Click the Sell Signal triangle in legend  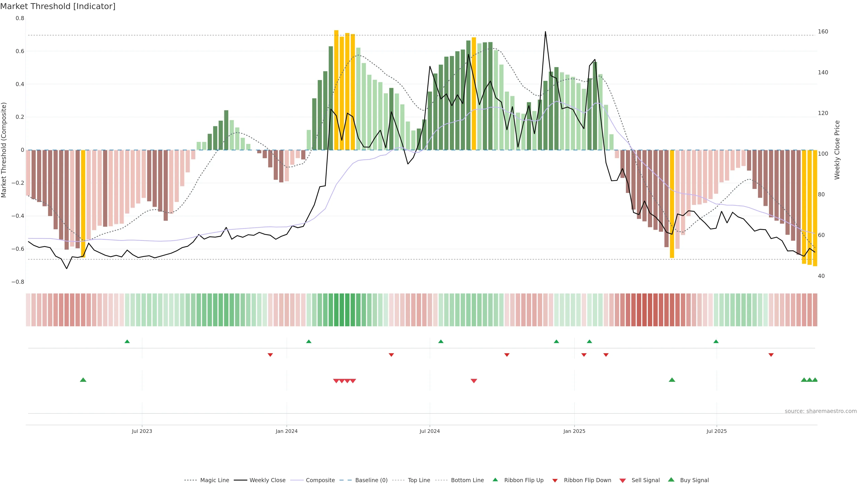623,481
